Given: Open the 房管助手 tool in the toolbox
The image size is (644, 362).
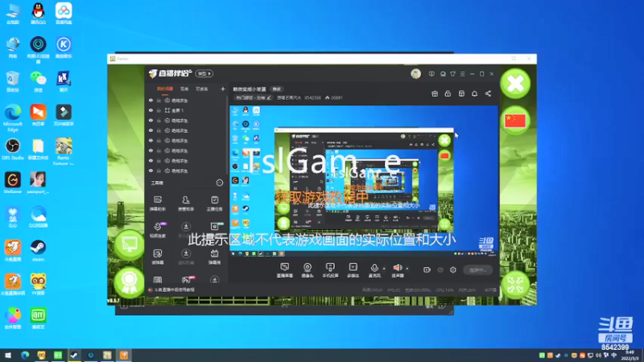Looking at the screenshot, I should click(x=186, y=204).
